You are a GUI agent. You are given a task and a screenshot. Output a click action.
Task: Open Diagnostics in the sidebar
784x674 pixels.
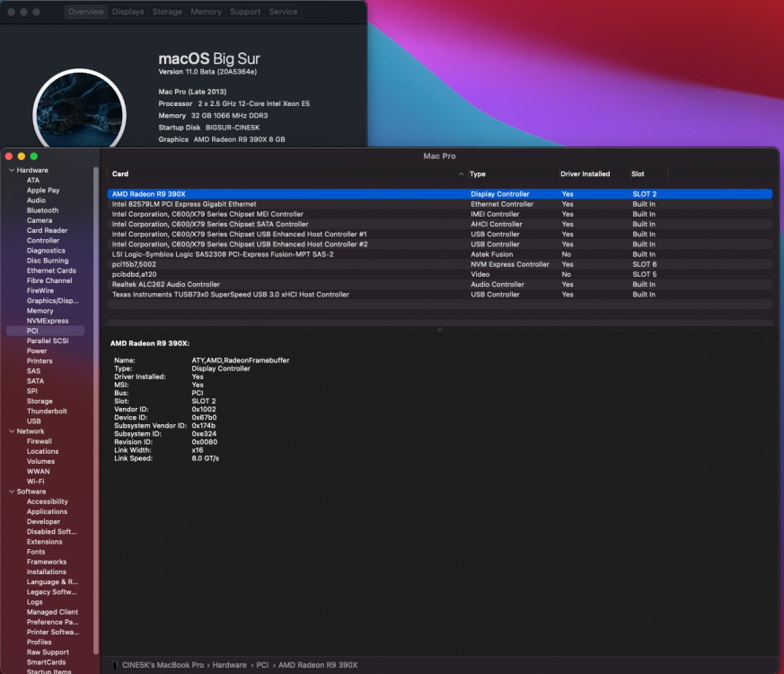click(x=46, y=251)
